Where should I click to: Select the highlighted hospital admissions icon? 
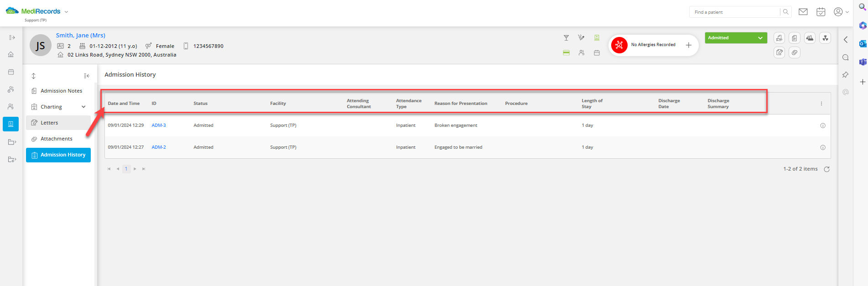(x=11, y=124)
